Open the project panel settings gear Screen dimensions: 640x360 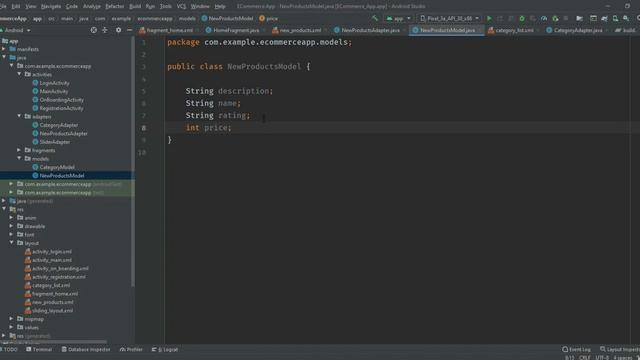click(118, 30)
